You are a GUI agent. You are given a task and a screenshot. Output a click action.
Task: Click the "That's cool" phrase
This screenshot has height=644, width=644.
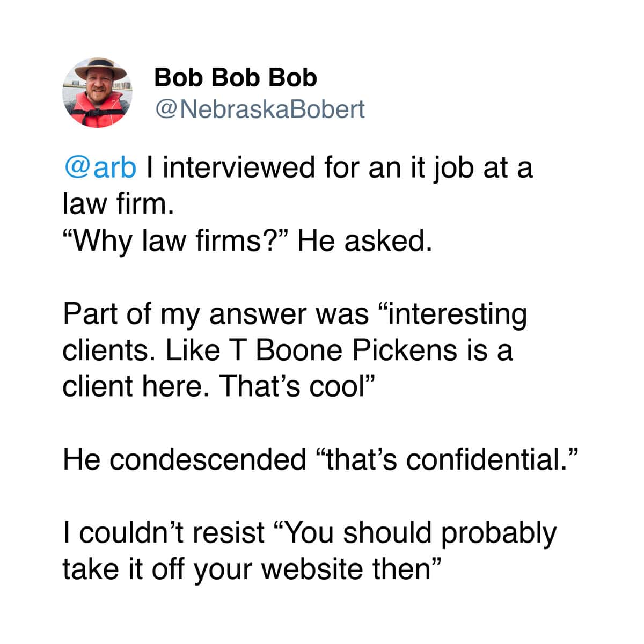tap(295, 386)
